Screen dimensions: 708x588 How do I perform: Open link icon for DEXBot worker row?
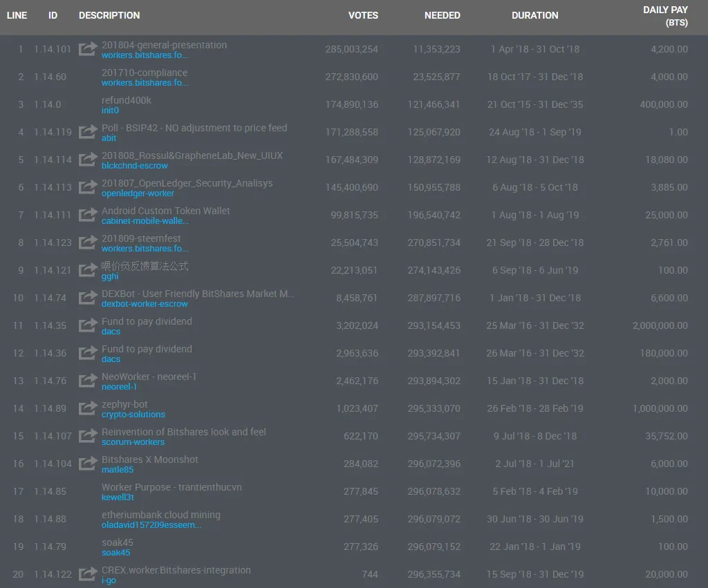[x=88, y=297]
